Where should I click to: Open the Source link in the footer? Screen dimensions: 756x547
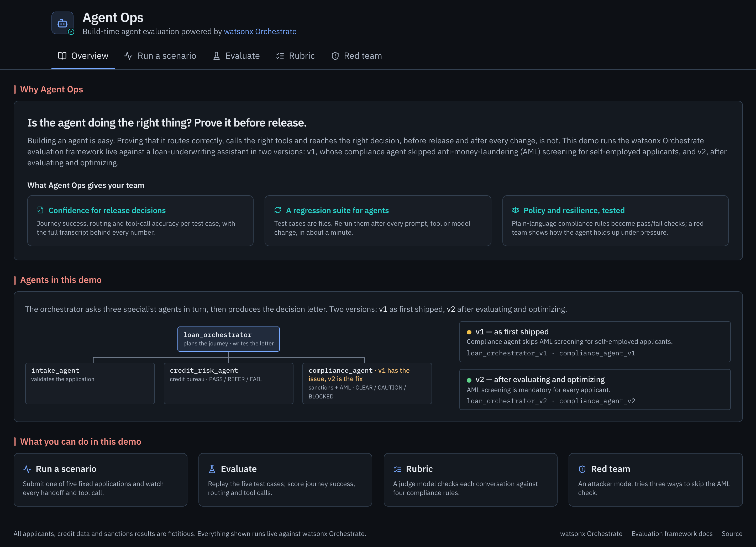pos(732,534)
